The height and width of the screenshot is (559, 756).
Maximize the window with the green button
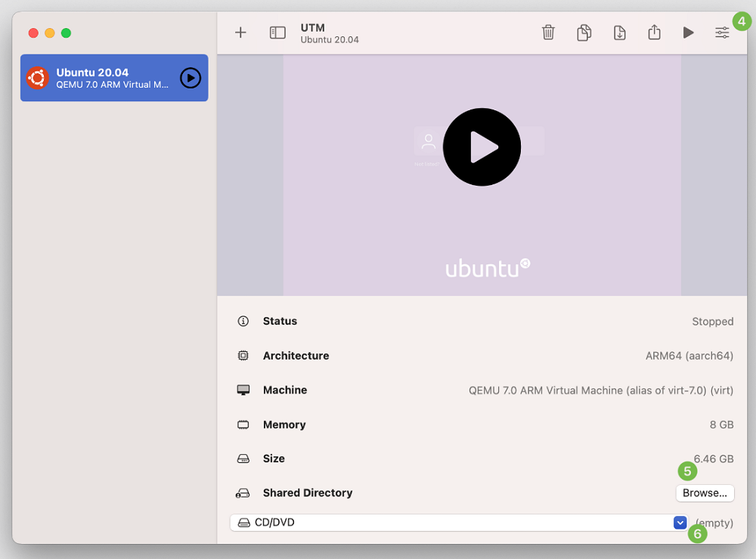[66, 32]
